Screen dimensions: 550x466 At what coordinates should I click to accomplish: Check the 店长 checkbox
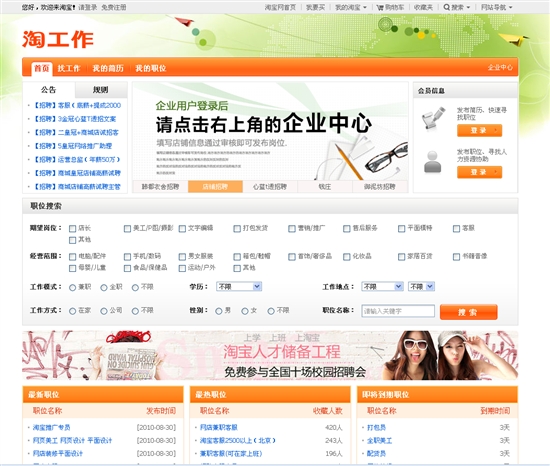tap(73, 229)
